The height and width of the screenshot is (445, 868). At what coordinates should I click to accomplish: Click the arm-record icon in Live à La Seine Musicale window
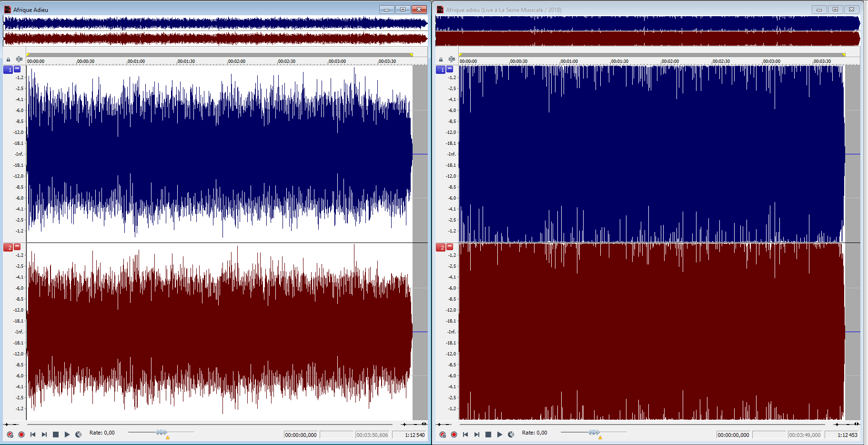point(443,435)
